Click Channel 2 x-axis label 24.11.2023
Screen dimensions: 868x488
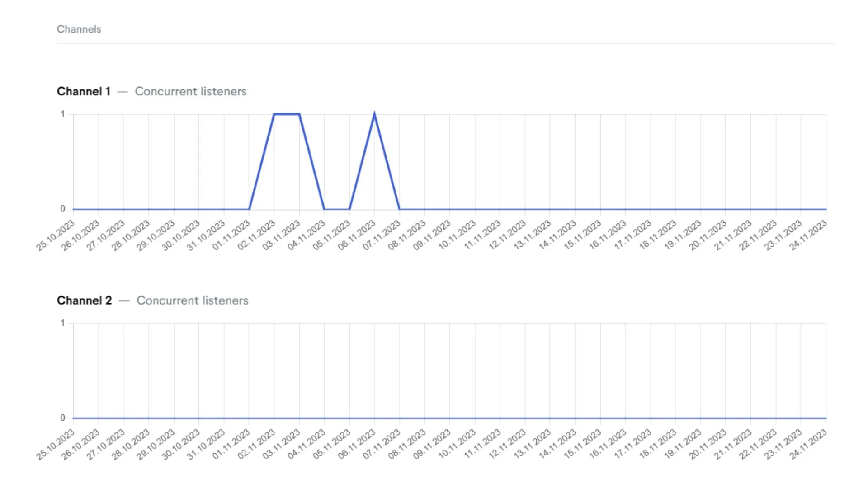[808, 444]
